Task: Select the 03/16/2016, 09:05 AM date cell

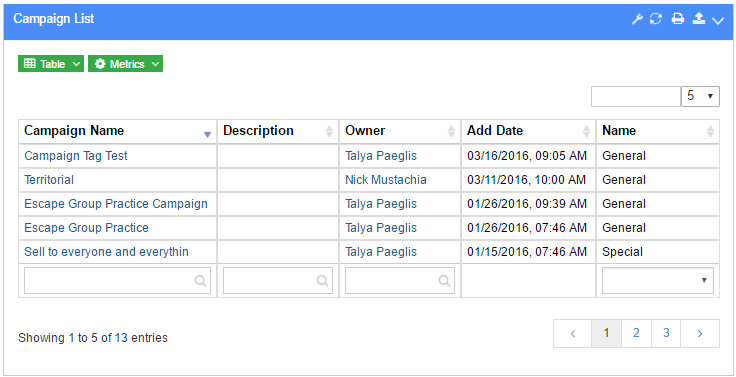Action: [529, 156]
